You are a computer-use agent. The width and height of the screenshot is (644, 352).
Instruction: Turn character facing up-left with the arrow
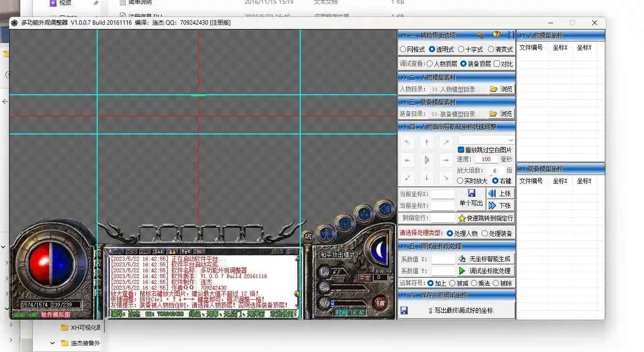[x=408, y=143]
